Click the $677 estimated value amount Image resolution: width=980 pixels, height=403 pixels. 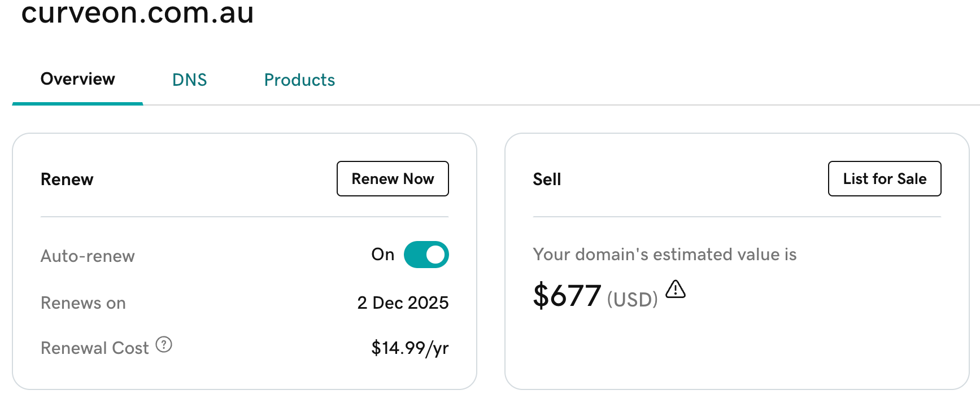(567, 296)
